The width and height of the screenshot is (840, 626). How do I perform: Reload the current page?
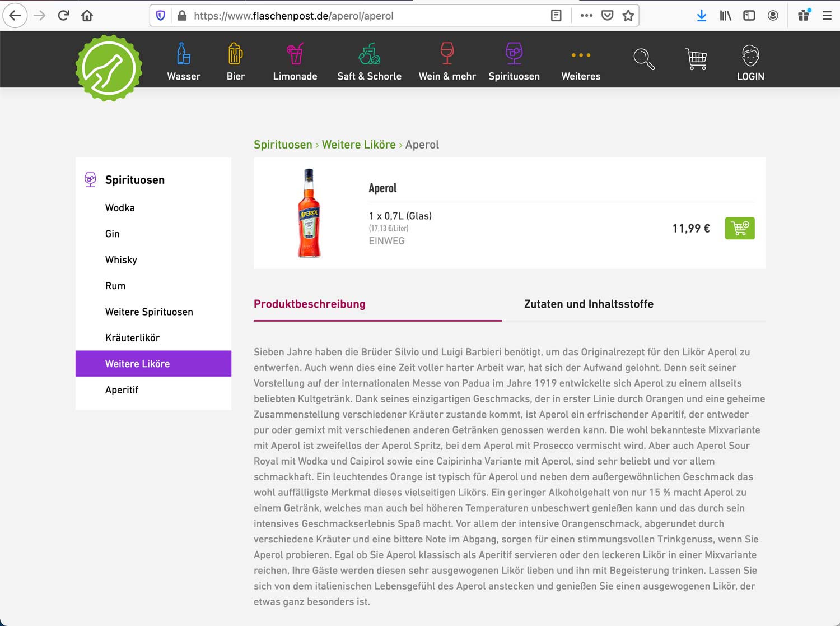pyautogui.click(x=63, y=16)
